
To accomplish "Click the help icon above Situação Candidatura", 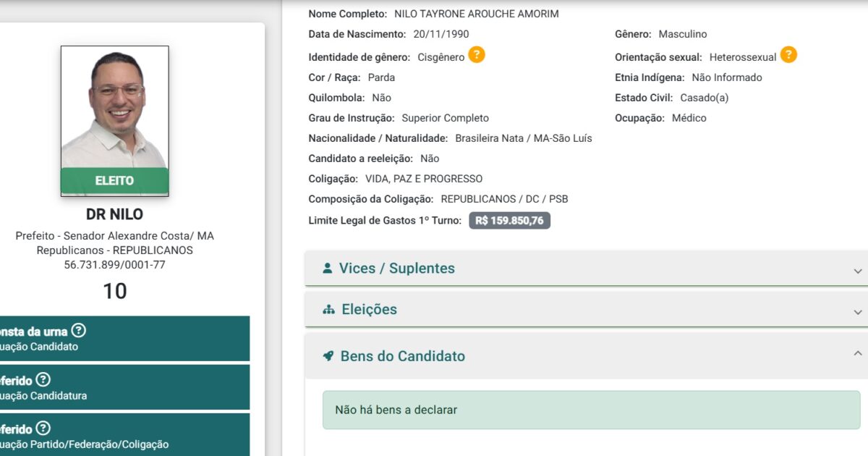I will 43,379.
